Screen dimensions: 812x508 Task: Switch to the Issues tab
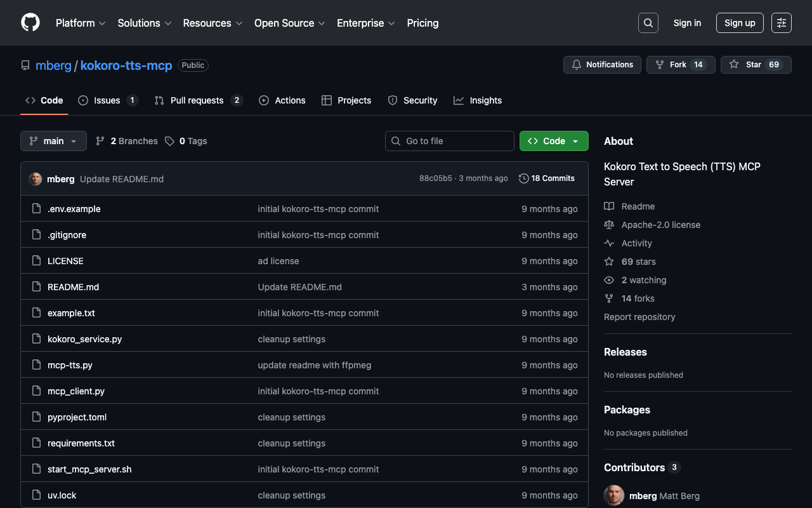[x=107, y=100]
